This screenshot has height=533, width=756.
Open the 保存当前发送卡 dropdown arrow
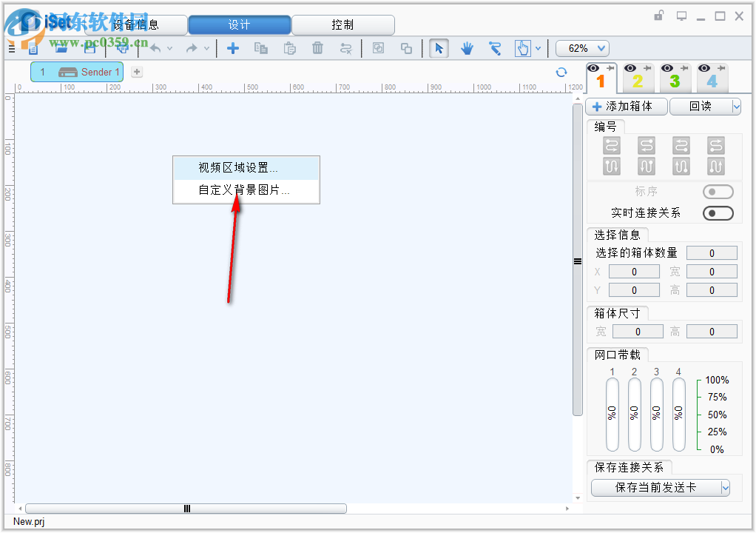coord(723,488)
